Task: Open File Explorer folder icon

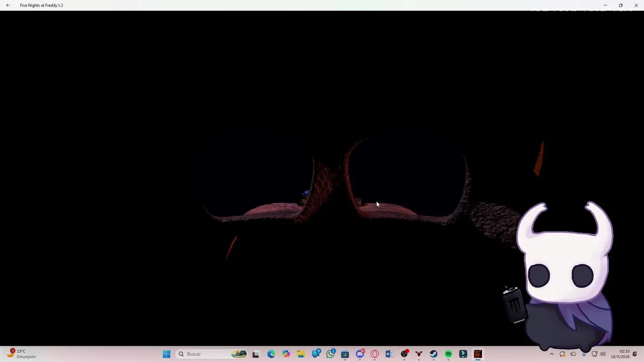Action: (x=300, y=354)
